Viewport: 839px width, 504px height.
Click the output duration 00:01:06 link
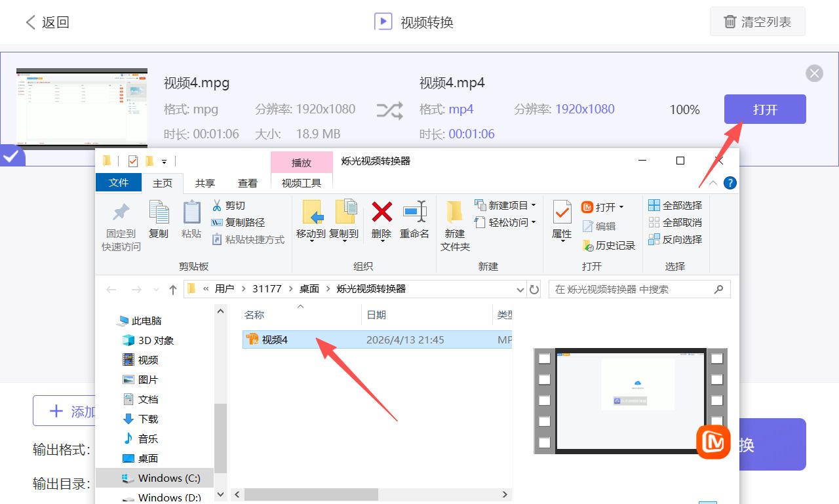[x=472, y=134]
